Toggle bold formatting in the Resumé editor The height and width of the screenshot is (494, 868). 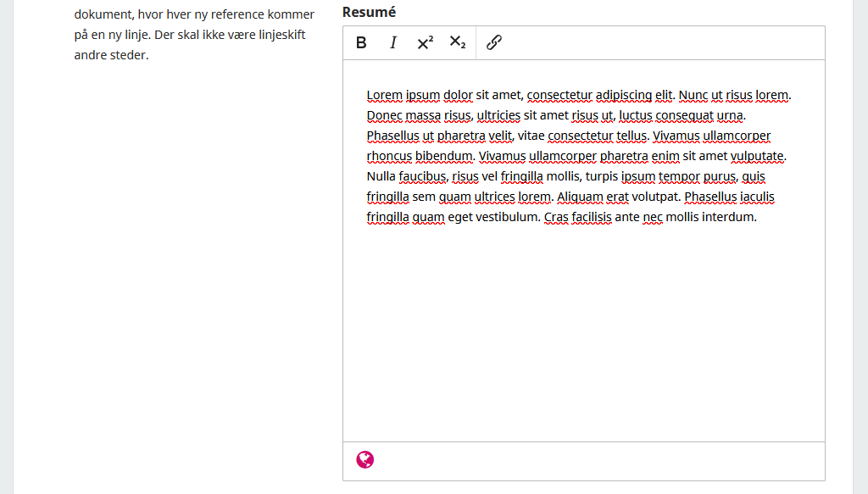click(x=361, y=42)
